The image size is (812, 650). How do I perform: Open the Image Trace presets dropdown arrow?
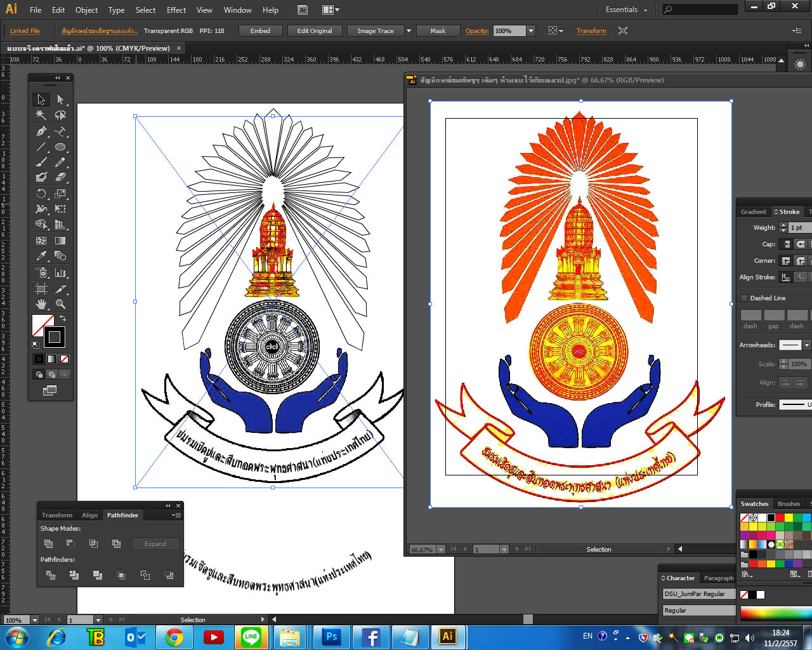[x=409, y=30]
